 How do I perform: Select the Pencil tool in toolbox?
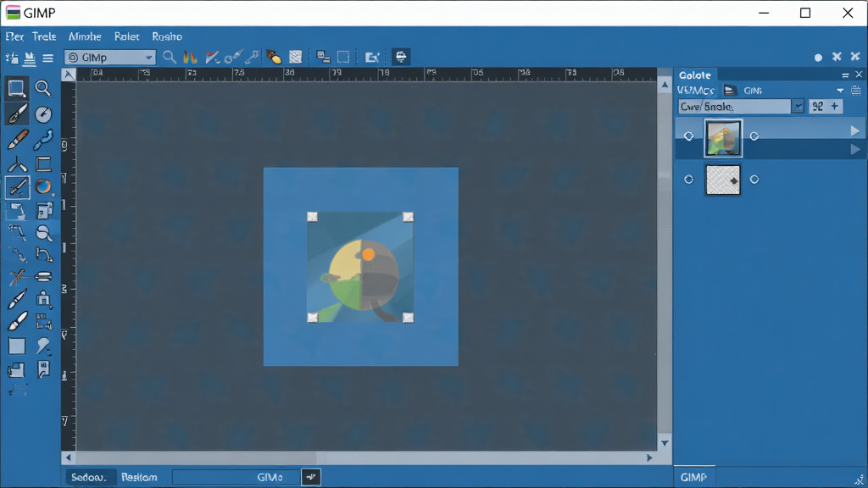(17, 140)
